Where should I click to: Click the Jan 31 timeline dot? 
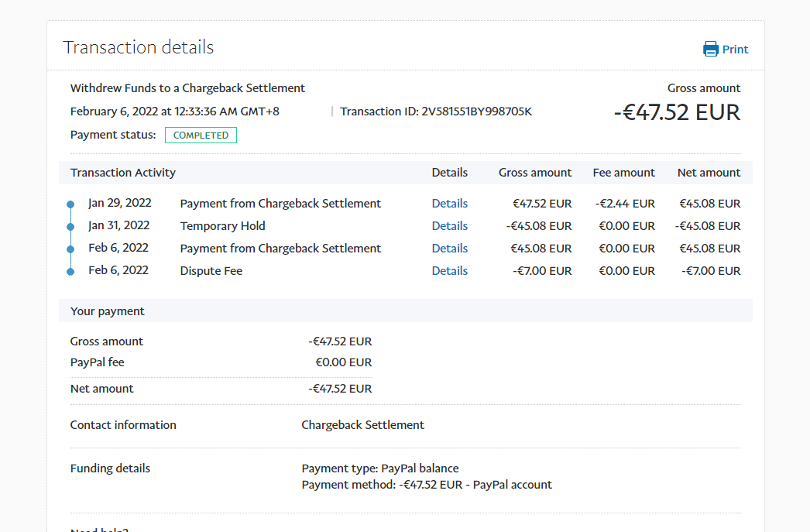point(70,227)
